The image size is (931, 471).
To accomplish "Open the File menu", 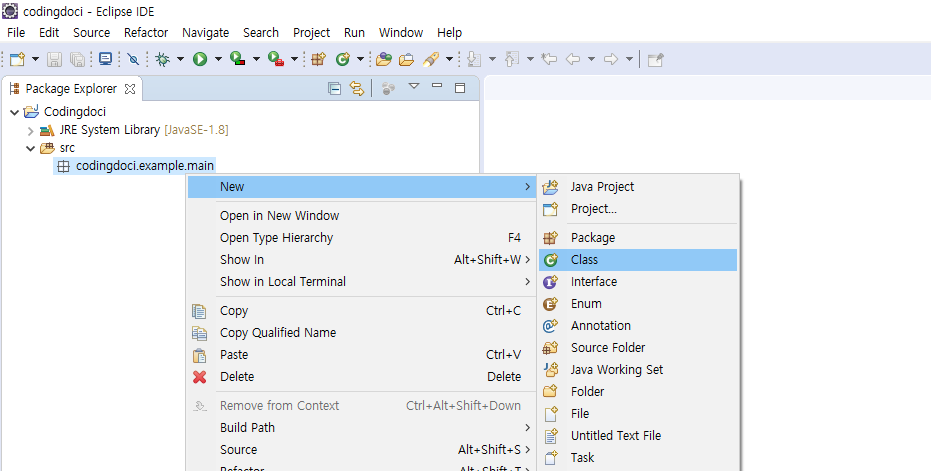I will pyautogui.click(x=16, y=33).
